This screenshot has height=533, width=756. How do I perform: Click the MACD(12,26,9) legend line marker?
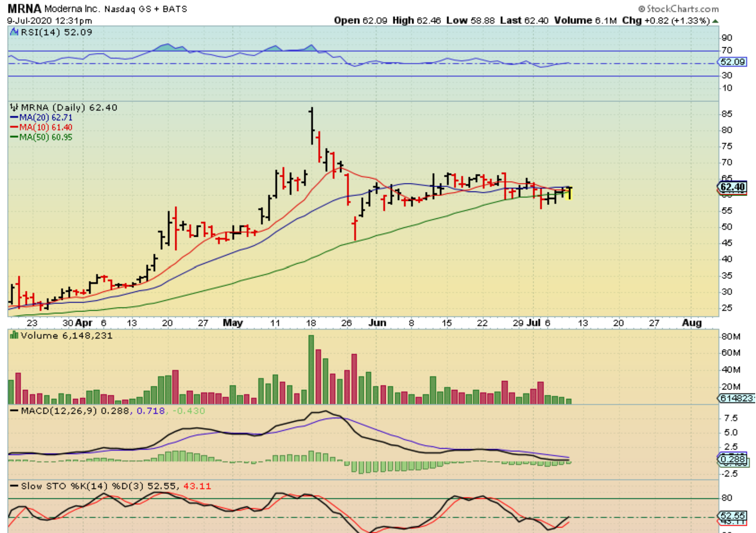(14, 411)
